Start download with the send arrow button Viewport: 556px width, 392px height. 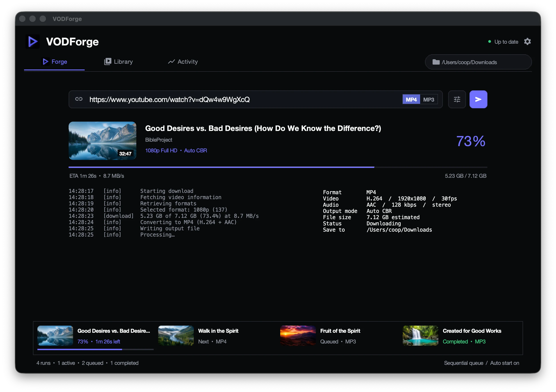tap(478, 99)
